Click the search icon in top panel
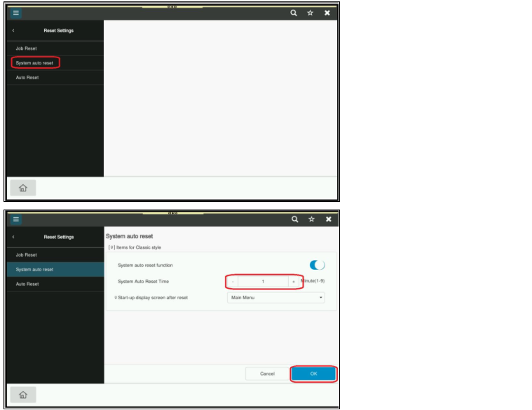Image resolution: width=532 pixels, height=410 pixels. (294, 13)
